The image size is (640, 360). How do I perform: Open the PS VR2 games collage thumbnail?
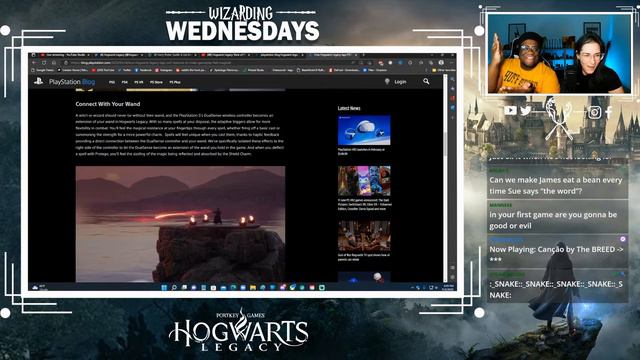click(364, 181)
